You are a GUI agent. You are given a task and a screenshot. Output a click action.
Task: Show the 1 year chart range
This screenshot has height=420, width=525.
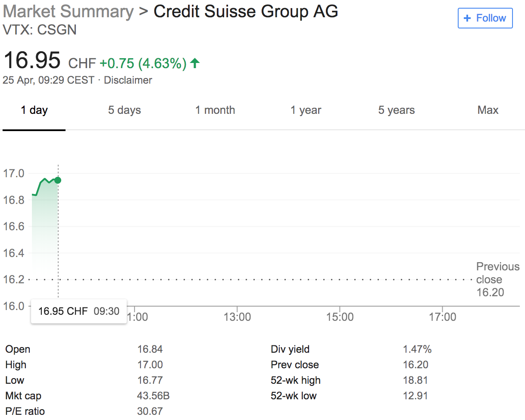point(306,110)
